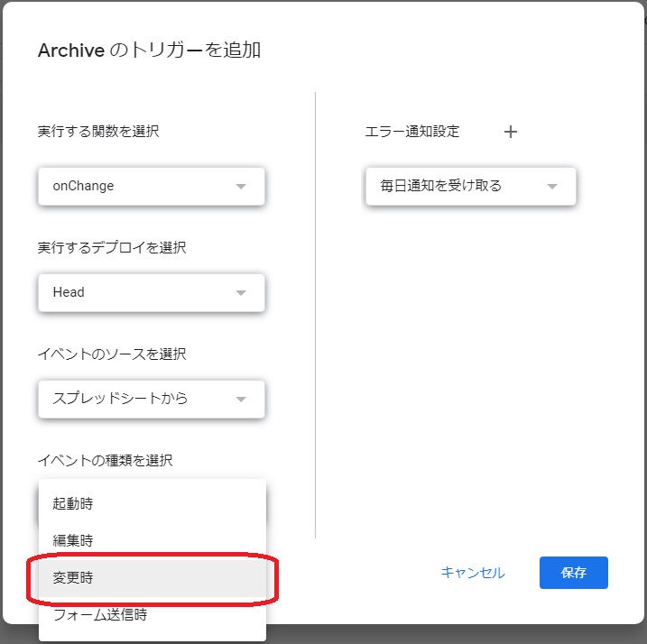
Task: Click the arrow icon on the onChange dropdown
Action: point(241,187)
